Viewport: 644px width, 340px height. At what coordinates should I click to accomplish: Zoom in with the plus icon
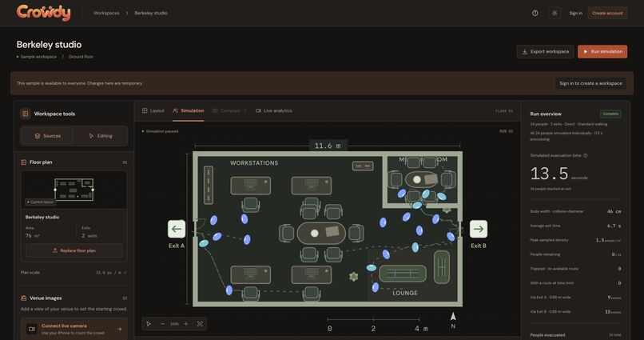tap(186, 324)
